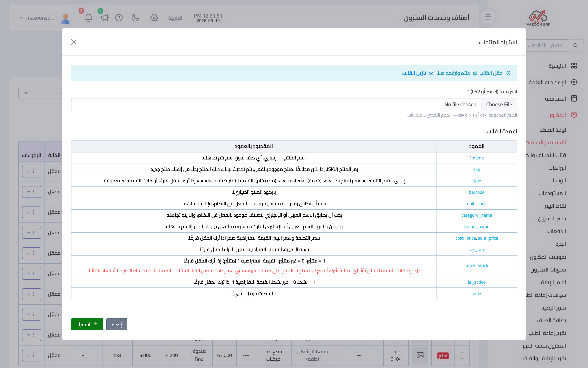Click the general settings gear sidebar icon
Viewport: 588px width, 368px height.
tap(574, 82)
